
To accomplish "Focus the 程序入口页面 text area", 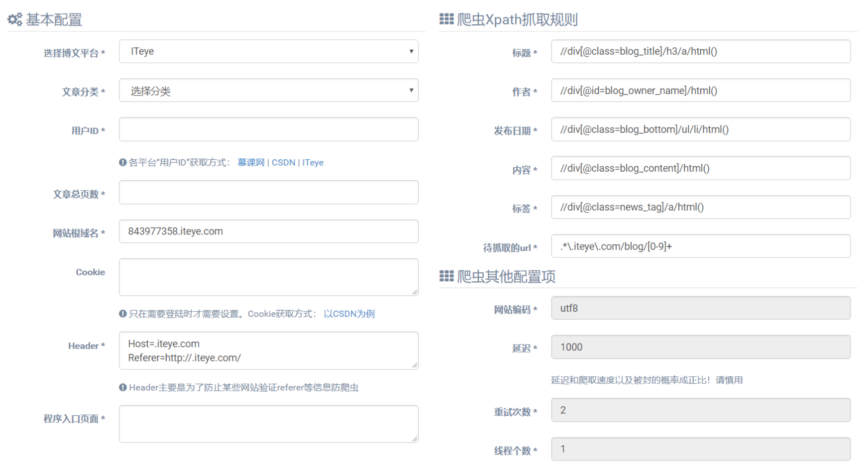I will point(268,423).
